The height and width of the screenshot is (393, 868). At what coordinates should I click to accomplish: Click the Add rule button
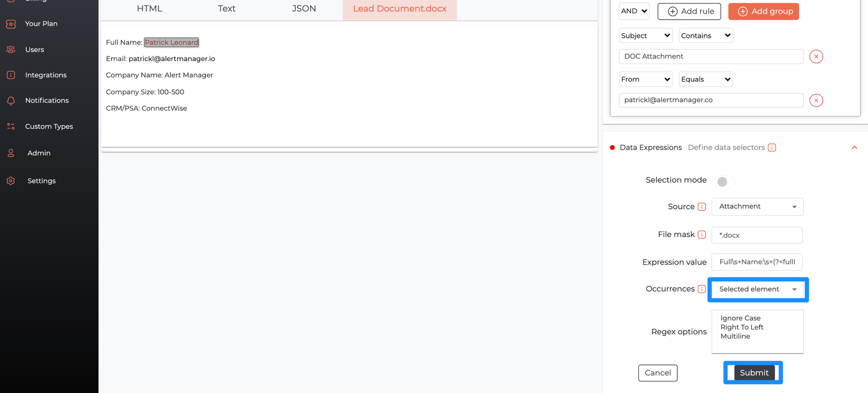tap(689, 11)
